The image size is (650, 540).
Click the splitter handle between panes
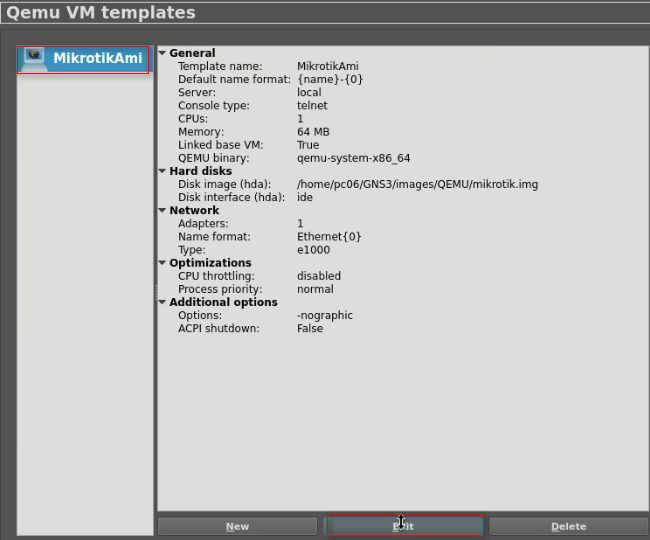(156, 292)
